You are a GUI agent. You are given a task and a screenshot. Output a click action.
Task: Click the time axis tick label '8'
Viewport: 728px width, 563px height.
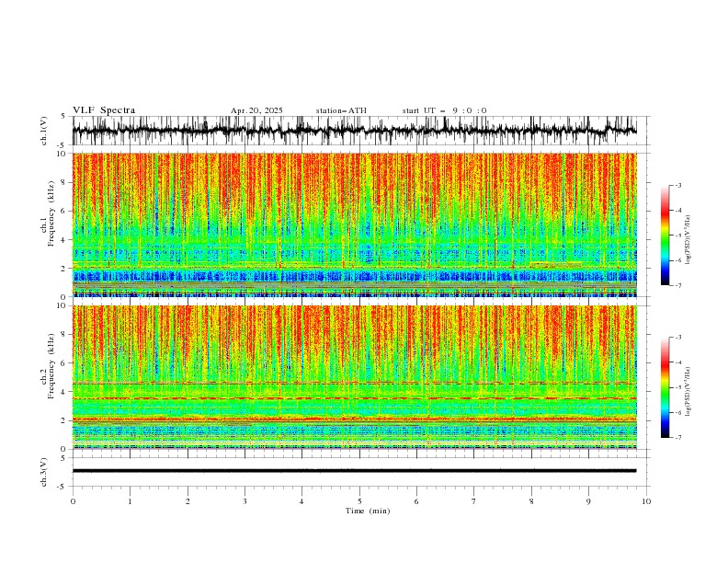[531, 501]
